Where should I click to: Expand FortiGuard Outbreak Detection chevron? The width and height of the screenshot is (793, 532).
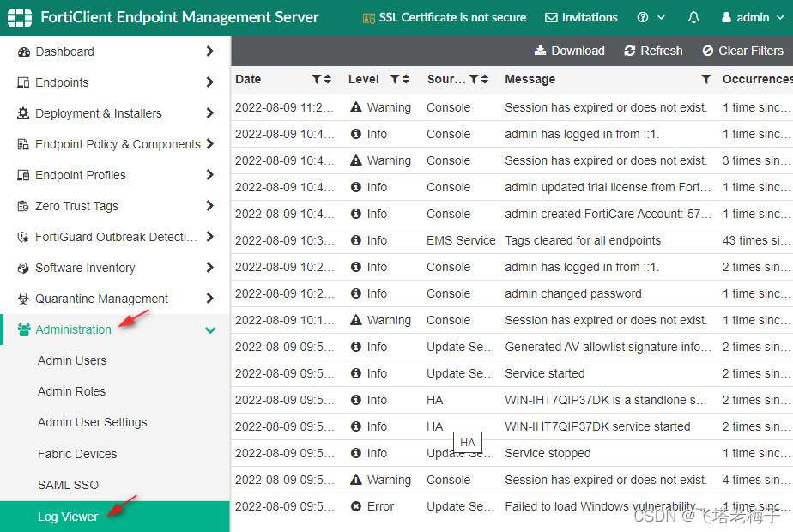(210, 236)
